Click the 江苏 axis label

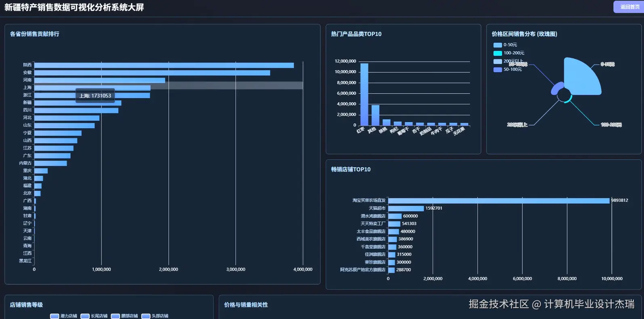[x=27, y=148]
